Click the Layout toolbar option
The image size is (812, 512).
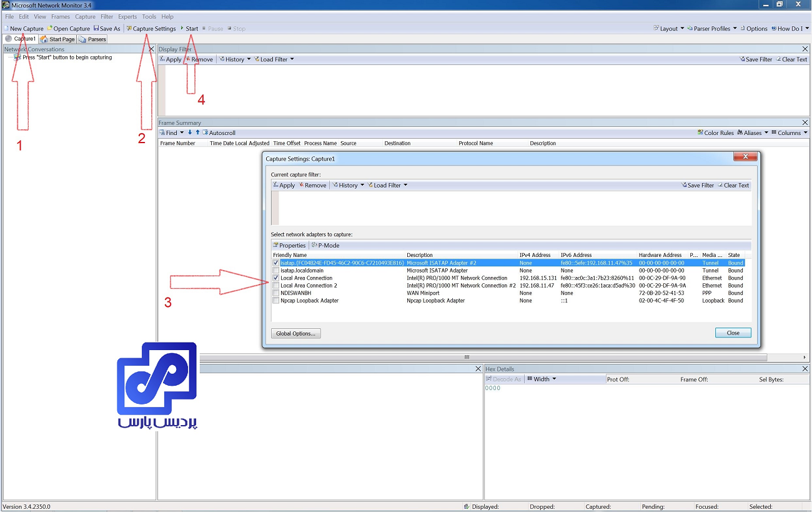[668, 29]
